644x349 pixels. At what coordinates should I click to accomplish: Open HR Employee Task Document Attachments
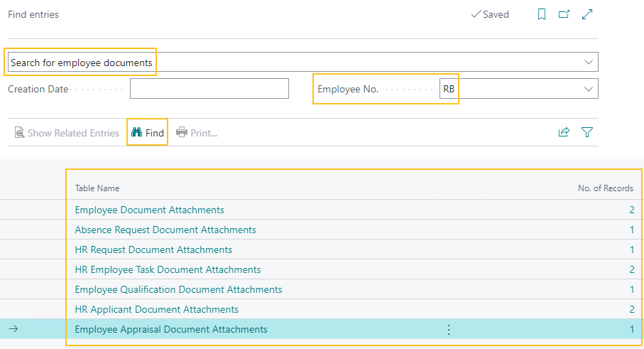(x=168, y=269)
